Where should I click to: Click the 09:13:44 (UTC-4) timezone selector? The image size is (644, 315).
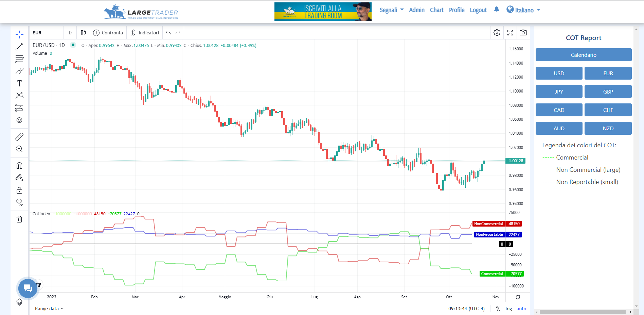[x=466, y=309]
